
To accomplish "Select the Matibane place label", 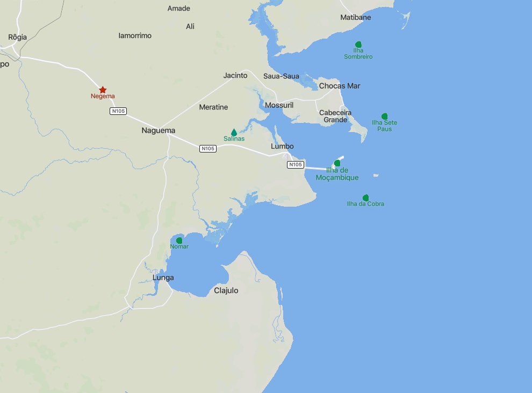I will click(x=356, y=17).
